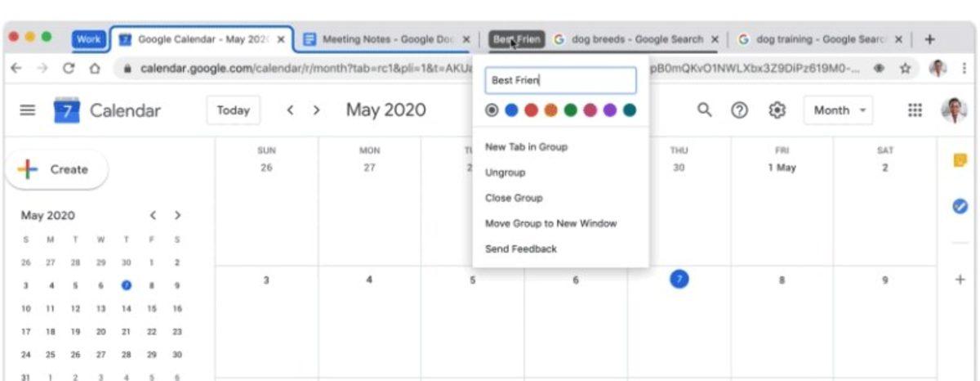Click date 9 in main calendar grid

tap(885, 280)
